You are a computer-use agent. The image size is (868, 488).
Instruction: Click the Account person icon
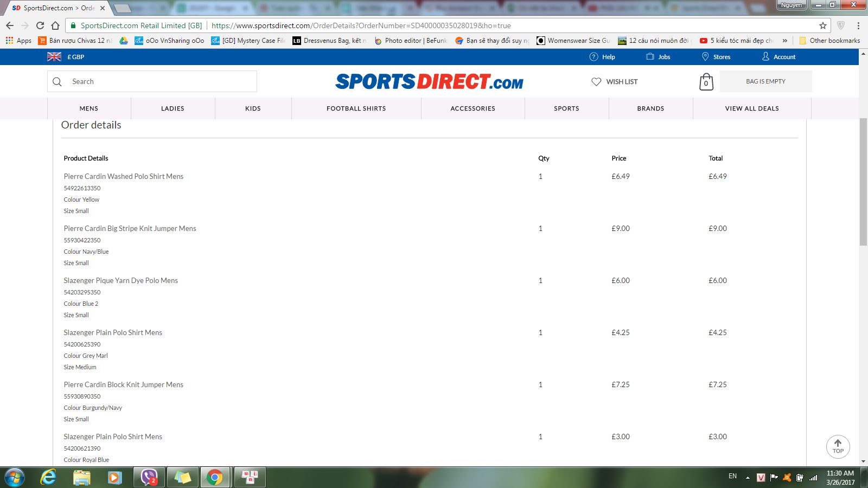point(765,57)
